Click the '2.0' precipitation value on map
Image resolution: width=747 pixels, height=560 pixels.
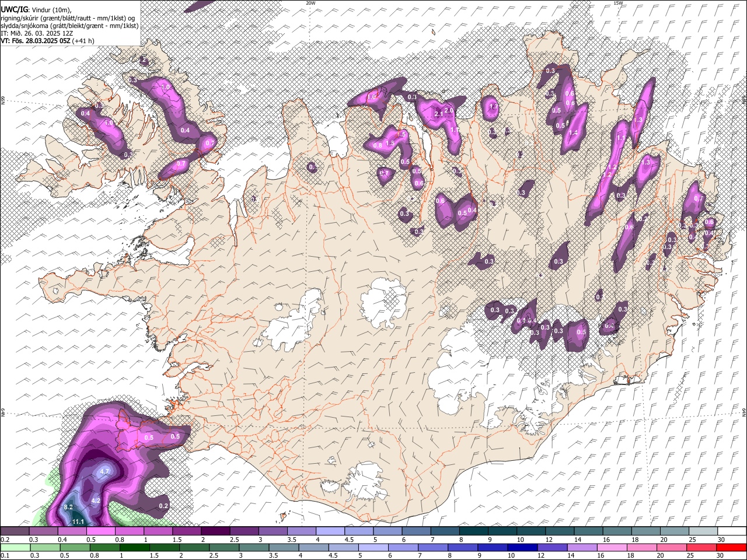[449, 110]
